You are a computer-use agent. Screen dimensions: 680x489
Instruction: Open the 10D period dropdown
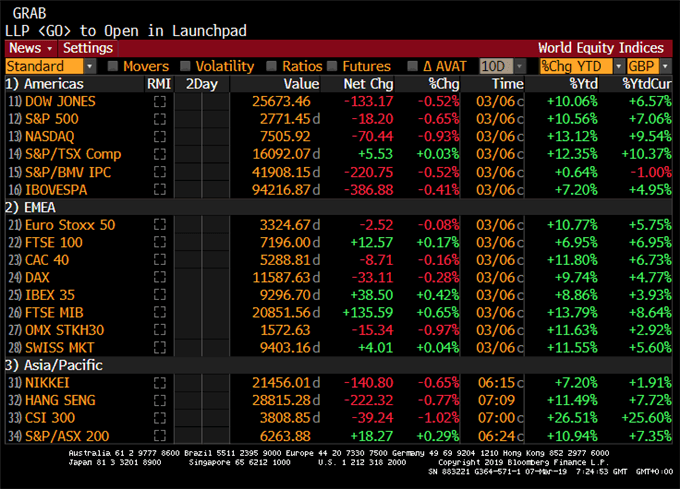pyautogui.click(x=503, y=66)
